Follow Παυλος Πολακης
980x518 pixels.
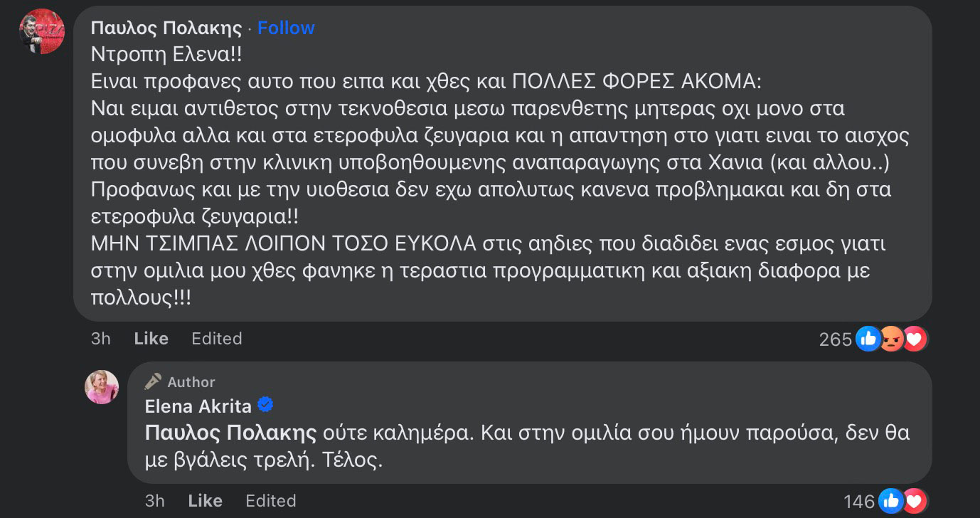click(x=286, y=28)
